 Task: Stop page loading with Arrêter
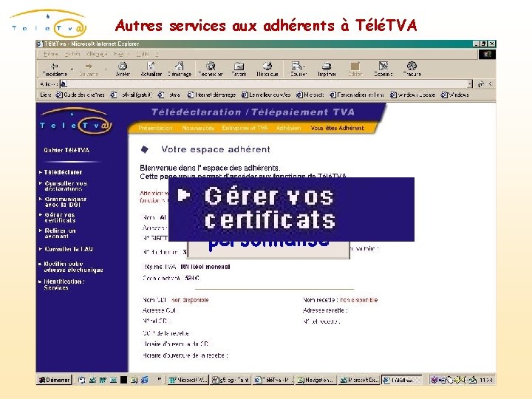(x=123, y=69)
